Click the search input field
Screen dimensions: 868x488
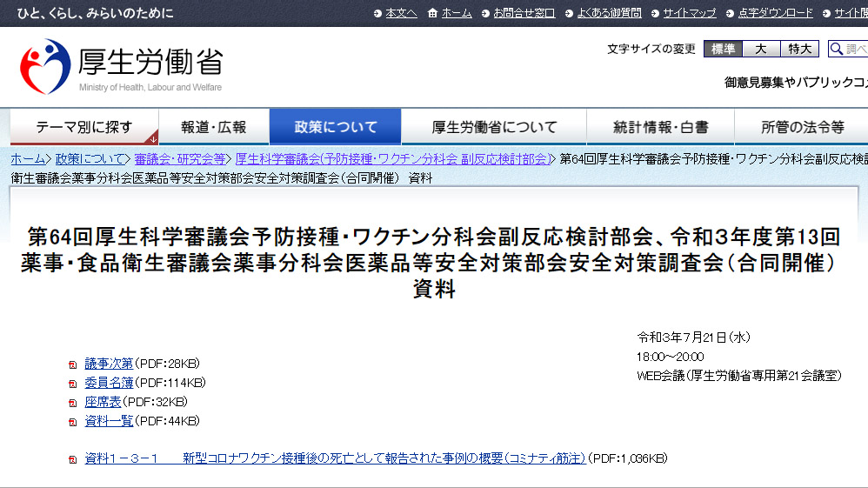click(857, 49)
